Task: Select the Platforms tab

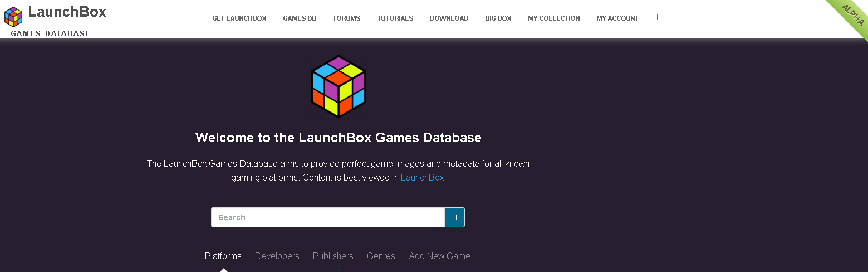Action: coord(223,256)
